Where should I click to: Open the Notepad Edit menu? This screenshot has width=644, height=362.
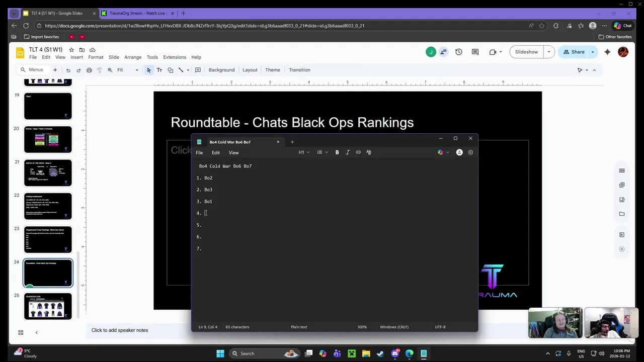pyautogui.click(x=216, y=152)
